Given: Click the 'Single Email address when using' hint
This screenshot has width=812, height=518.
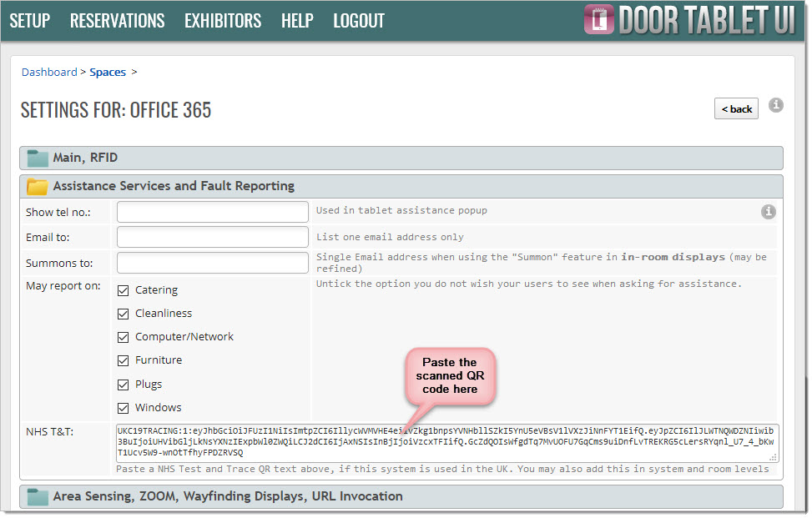Looking at the screenshot, I should pos(541,263).
